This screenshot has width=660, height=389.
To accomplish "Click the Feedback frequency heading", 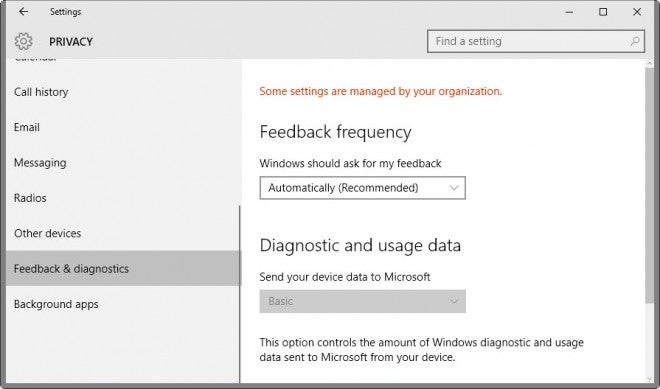I will pyautogui.click(x=335, y=132).
